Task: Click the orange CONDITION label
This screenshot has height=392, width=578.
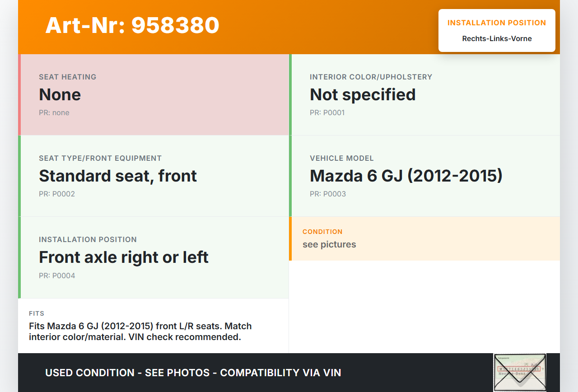Action: (x=322, y=232)
